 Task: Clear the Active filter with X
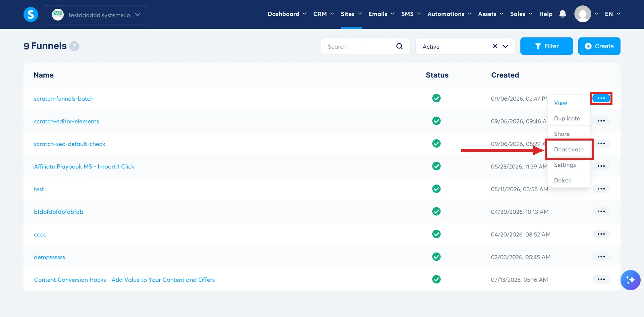click(495, 46)
